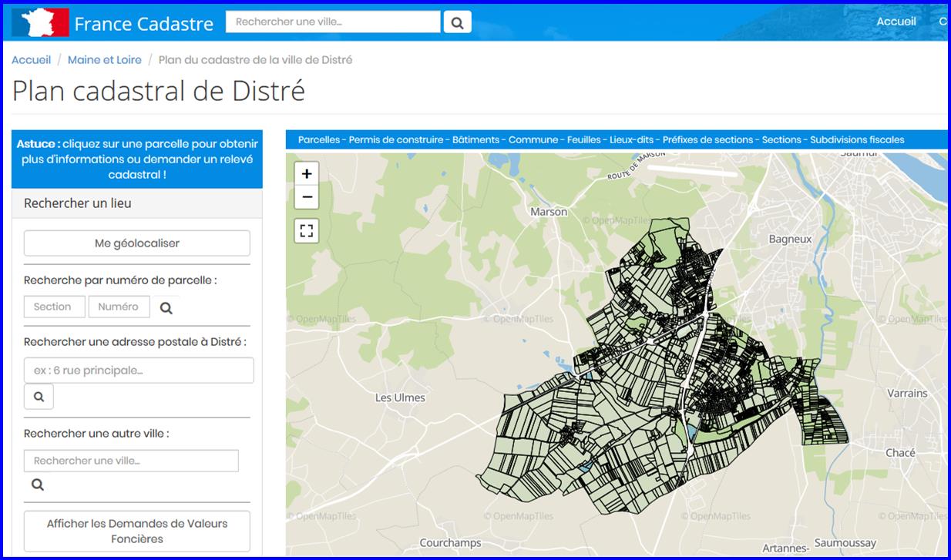Open 'Afficher les Demandes de Valeurs Foncières'
The image size is (951, 560).
[137, 531]
